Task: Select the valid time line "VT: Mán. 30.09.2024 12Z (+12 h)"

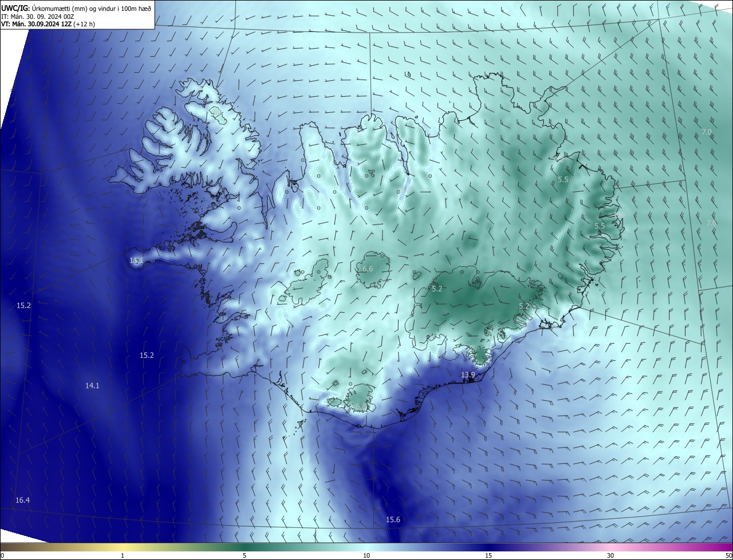Action: [x=48, y=24]
